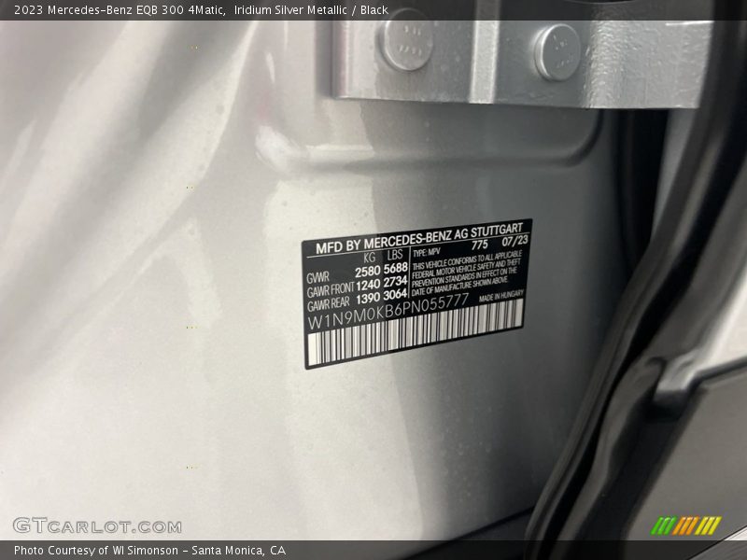Select the federal compliance statement text block
The width and height of the screenshot is (747, 560).
tap(465, 273)
